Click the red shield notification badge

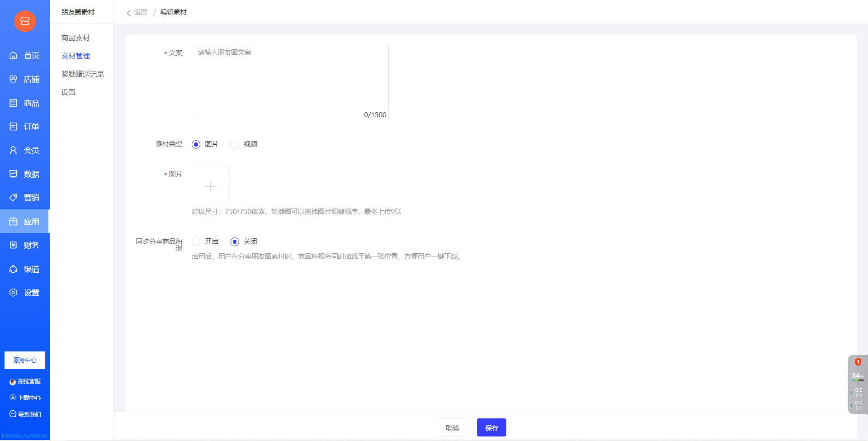pos(858,362)
